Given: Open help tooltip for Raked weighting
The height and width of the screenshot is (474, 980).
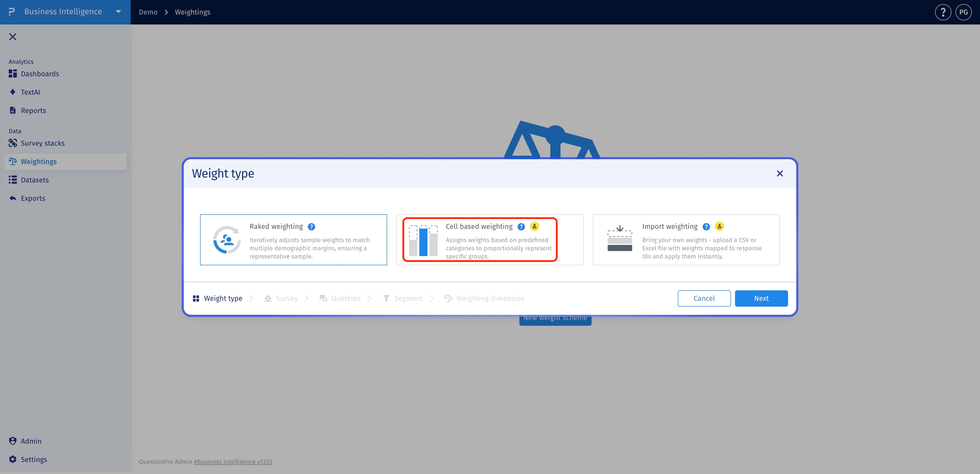Looking at the screenshot, I should 311,227.
